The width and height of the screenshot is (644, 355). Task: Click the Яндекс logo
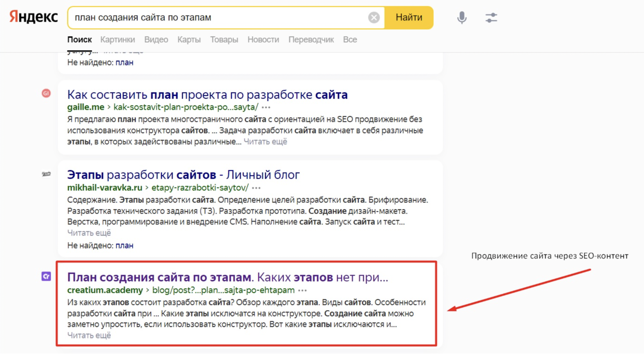pos(33,17)
